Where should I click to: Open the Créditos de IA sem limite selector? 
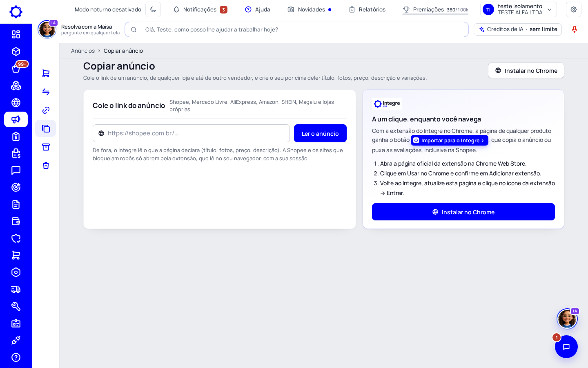[518, 29]
